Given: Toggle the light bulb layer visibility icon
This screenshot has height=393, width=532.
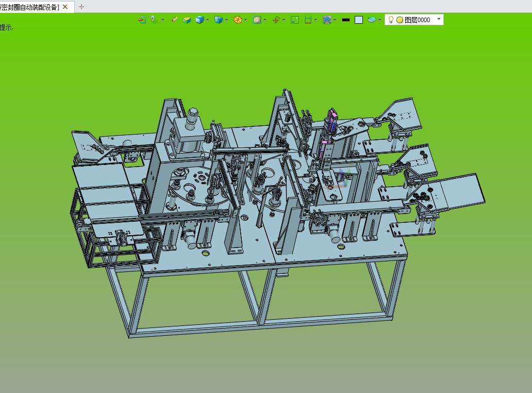Looking at the screenshot, I should click(x=391, y=20).
